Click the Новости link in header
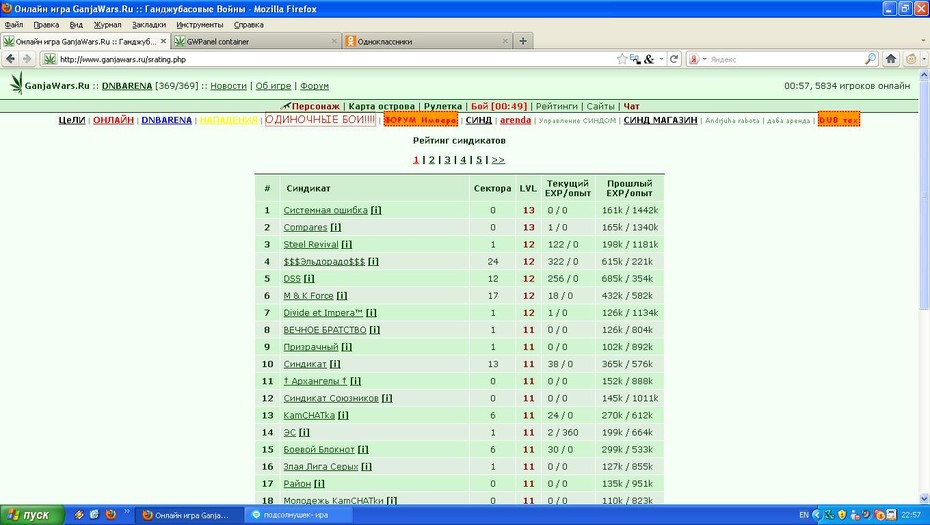930x525 pixels. point(228,86)
